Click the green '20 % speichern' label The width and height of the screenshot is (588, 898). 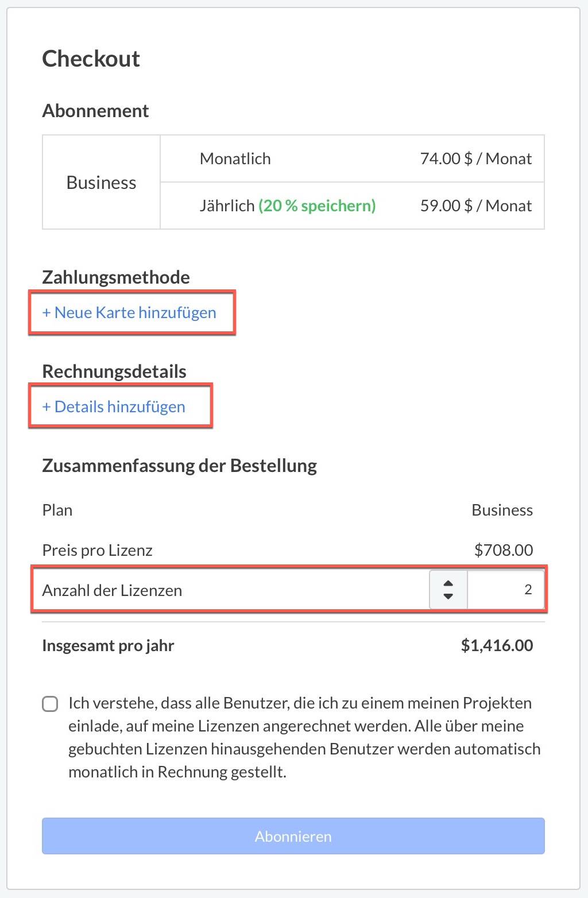(x=317, y=206)
